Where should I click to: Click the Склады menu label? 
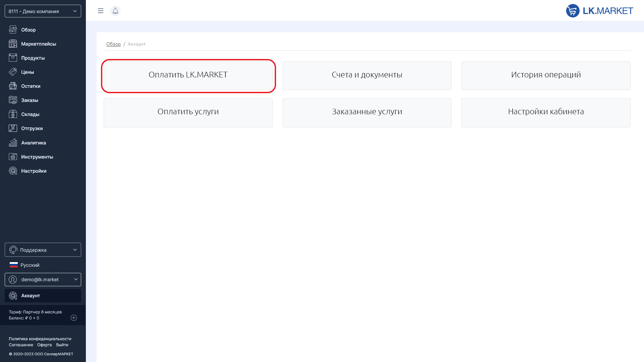click(x=30, y=114)
